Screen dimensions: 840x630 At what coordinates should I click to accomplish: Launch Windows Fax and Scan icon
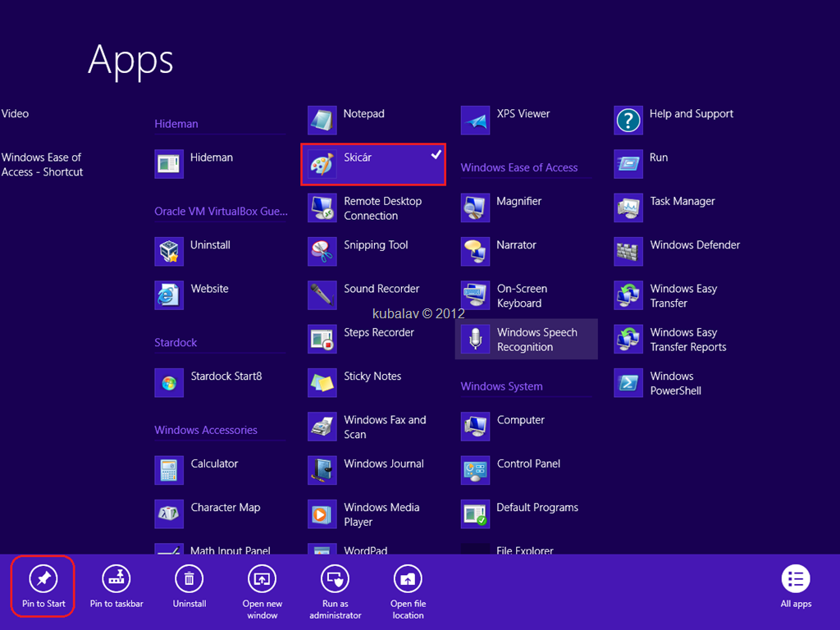click(322, 427)
